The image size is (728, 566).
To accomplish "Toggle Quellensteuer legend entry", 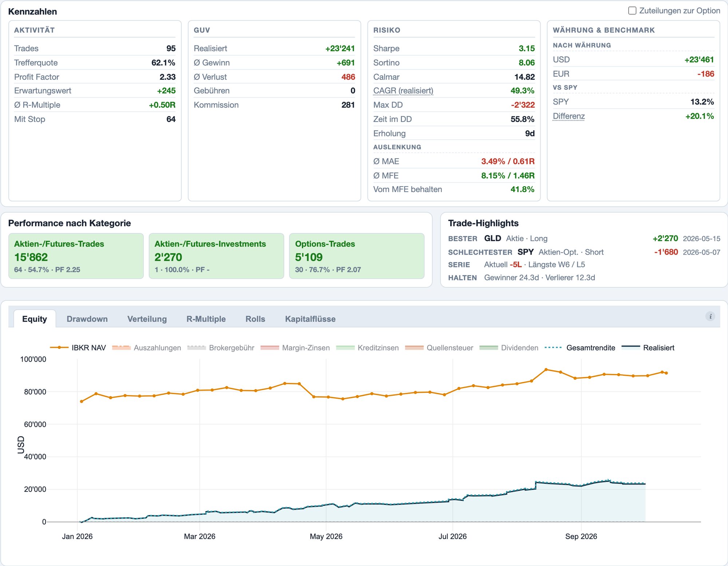I will click(x=439, y=348).
